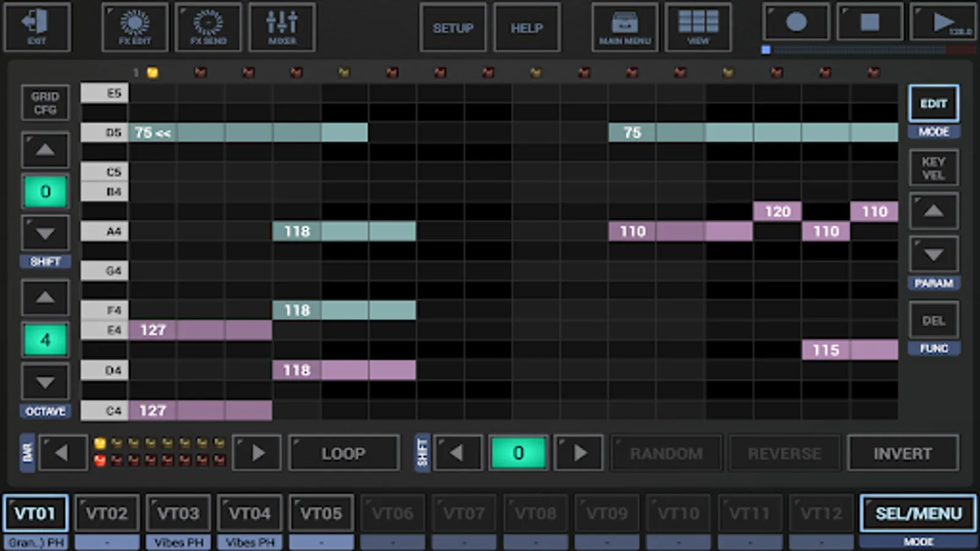Open the Main Menu

pyautogui.click(x=624, y=27)
